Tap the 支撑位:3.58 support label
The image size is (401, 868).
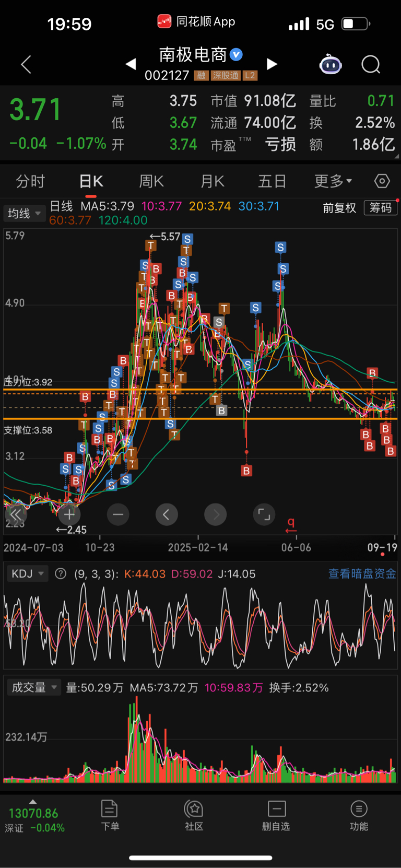pos(28,430)
